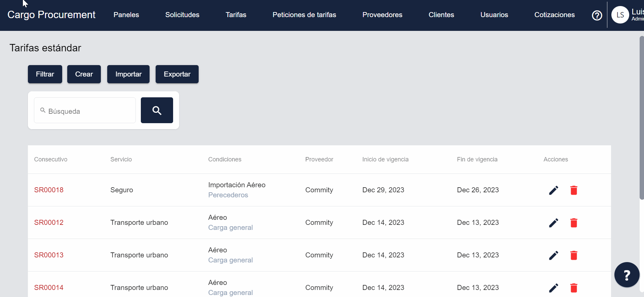Export tariffs with the Exportar button
This screenshot has height=297, width=644.
(x=177, y=74)
